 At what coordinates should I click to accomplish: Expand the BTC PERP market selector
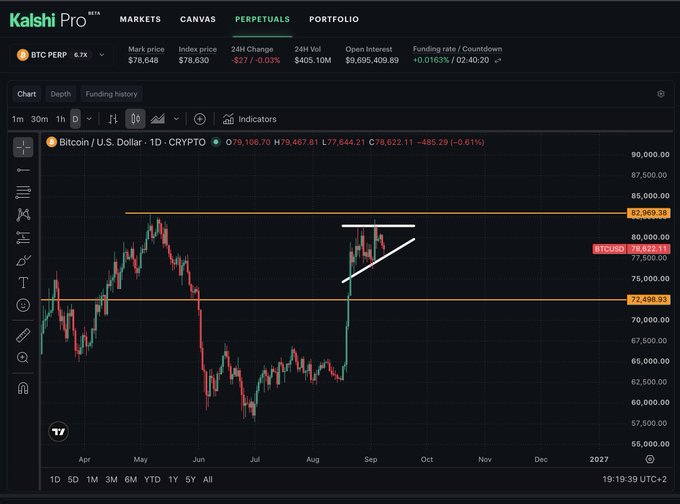coord(101,55)
